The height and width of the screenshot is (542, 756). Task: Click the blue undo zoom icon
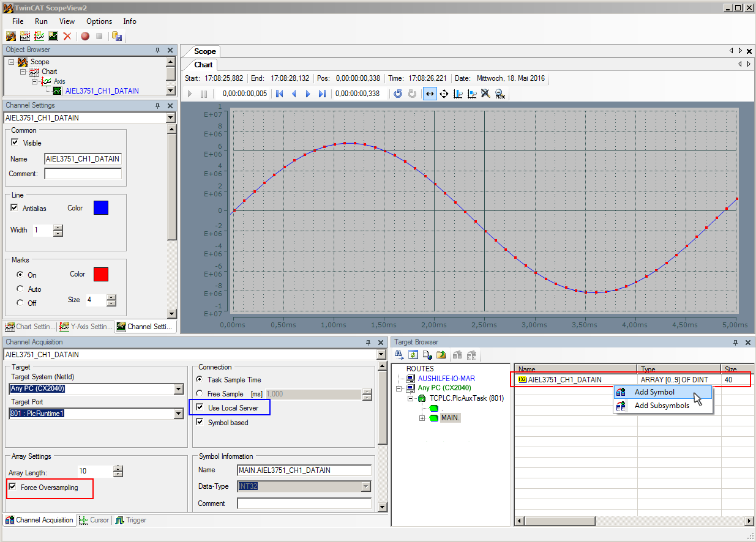398,94
